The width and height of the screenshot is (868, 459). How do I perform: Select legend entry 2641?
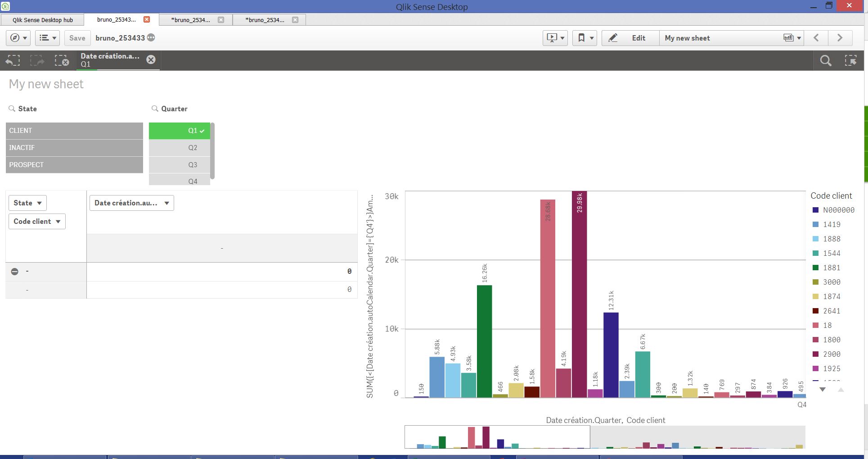click(832, 311)
